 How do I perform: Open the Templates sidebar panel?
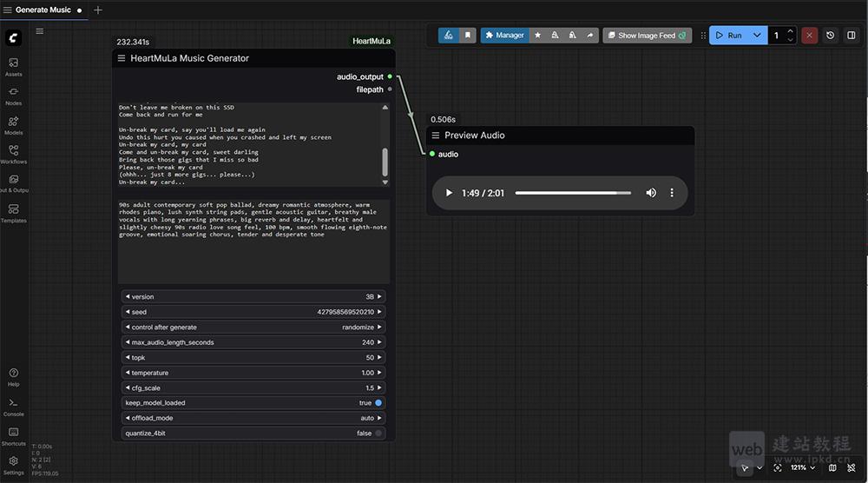(x=14, y=213)
